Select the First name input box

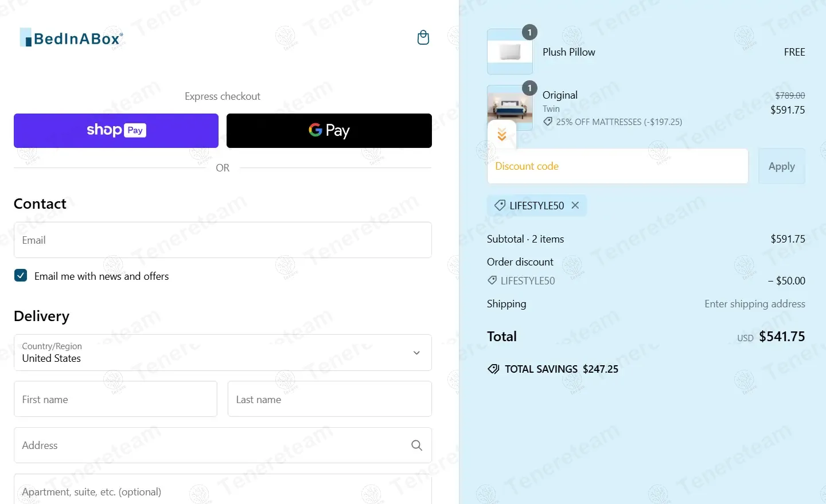click(115, 399)
